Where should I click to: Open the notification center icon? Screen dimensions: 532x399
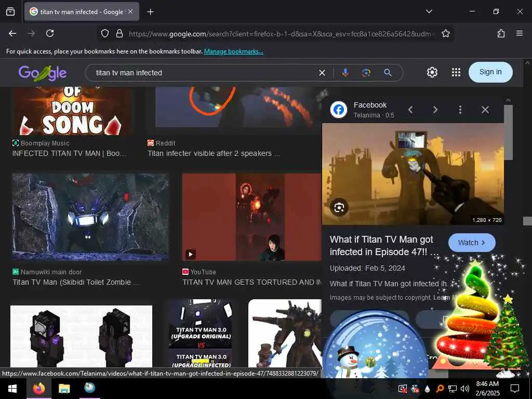[x=515, y=389]
